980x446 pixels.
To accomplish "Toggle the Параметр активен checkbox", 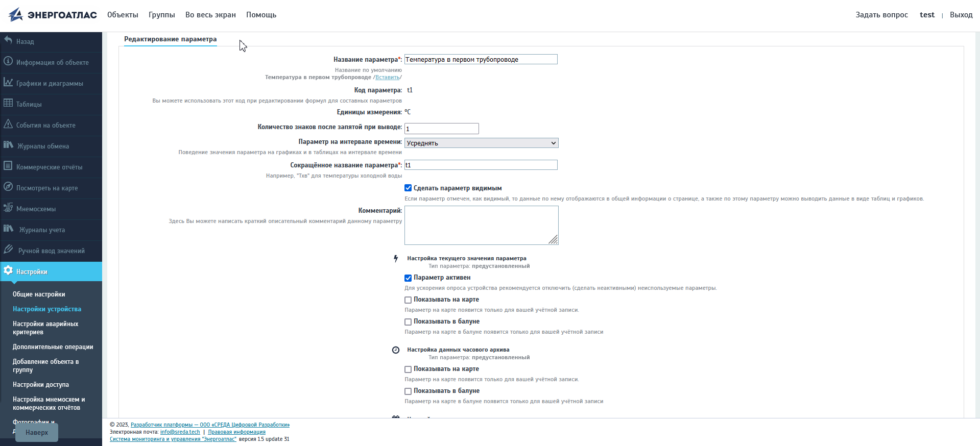I will pos(408,278).
